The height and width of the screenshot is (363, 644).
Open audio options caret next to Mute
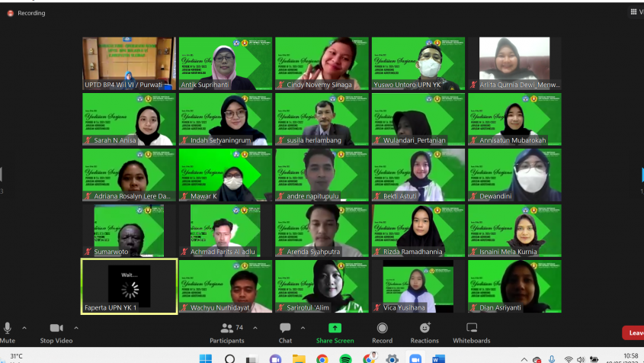pyautogui.click(x=24, y=328)
